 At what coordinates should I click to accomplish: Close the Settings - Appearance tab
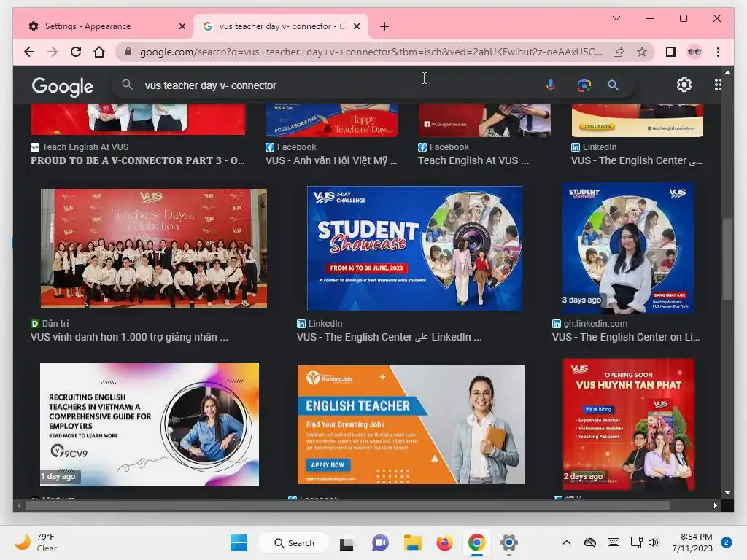[x=182, y=26]
